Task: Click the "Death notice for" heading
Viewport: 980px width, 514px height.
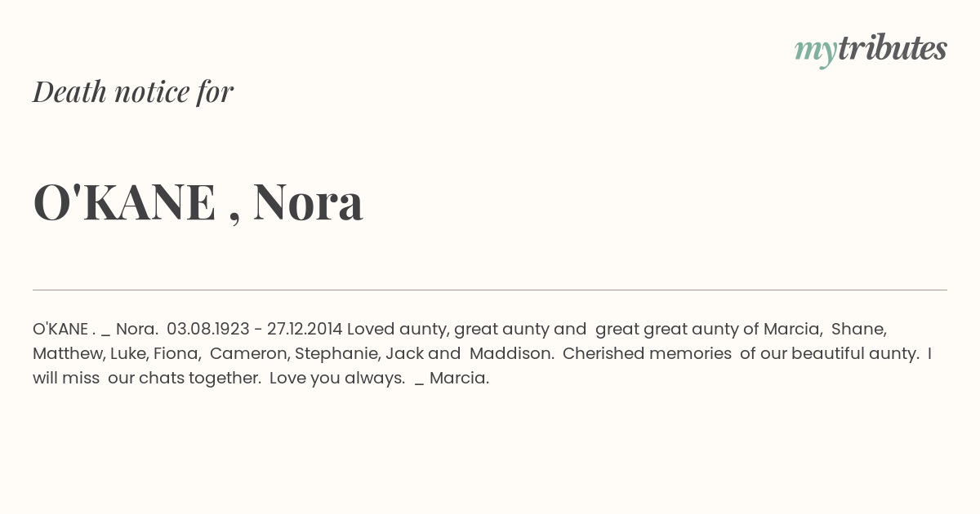Action: point(133,91)
